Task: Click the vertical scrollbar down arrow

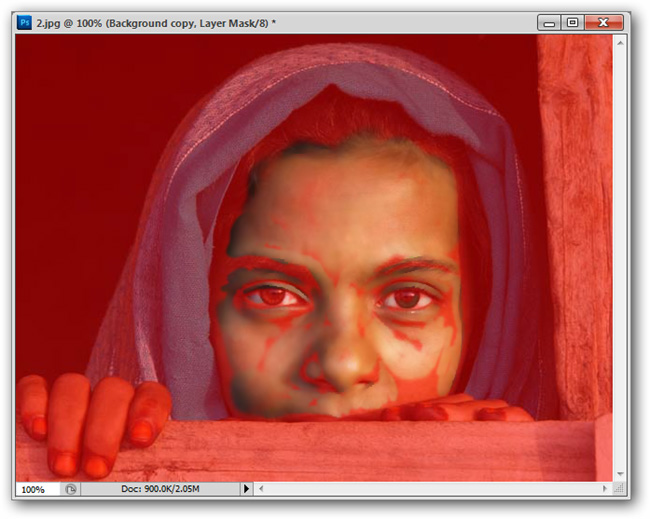Action: coord(620,474)
